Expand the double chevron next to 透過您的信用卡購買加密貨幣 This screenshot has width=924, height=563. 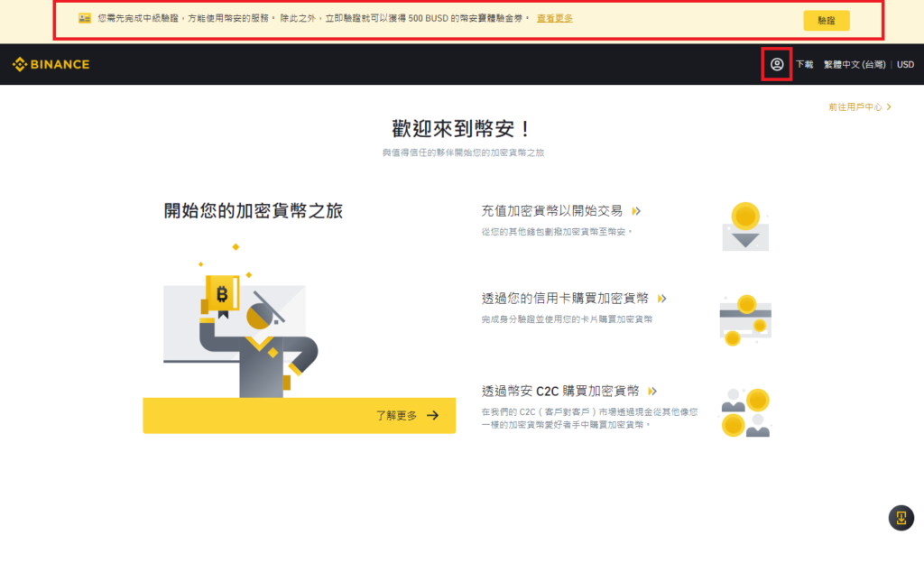661,299
